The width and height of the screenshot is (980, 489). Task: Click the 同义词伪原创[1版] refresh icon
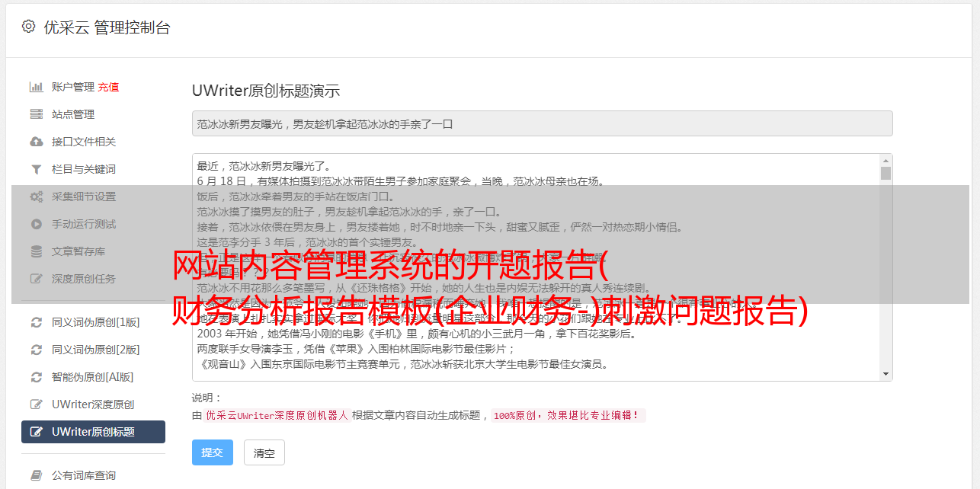[x=36, y=322]
